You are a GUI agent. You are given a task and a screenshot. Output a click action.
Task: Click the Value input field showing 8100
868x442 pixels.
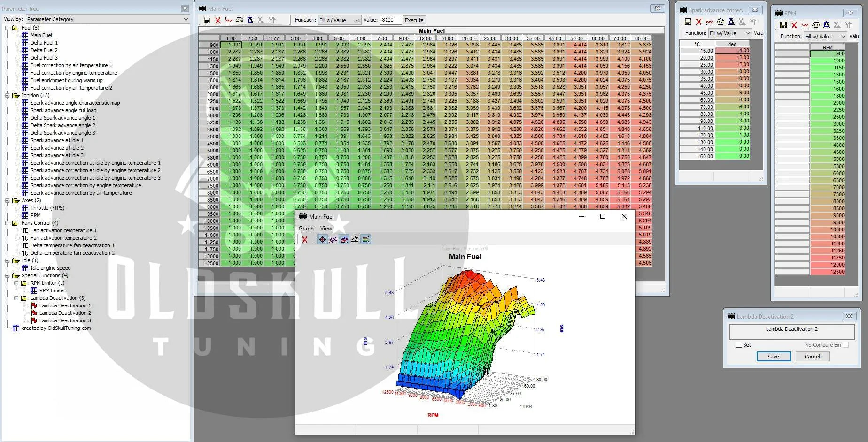390,20
